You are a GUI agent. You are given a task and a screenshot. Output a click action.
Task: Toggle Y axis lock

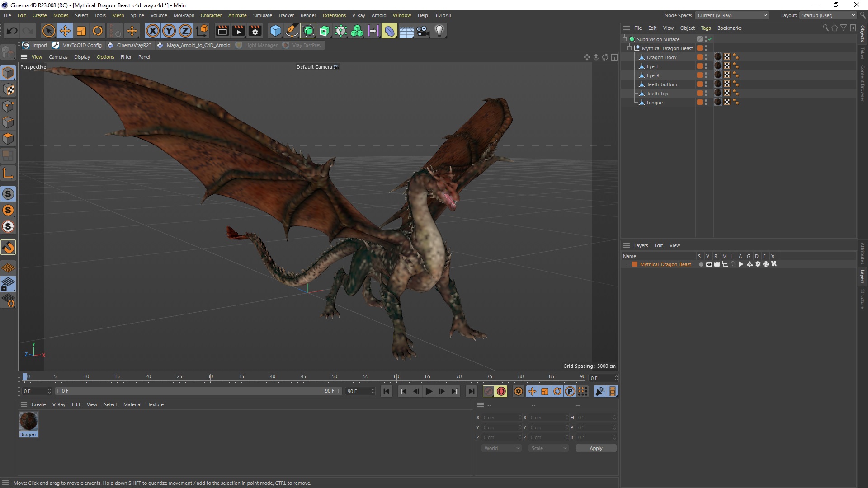click(x=169, y=31)
